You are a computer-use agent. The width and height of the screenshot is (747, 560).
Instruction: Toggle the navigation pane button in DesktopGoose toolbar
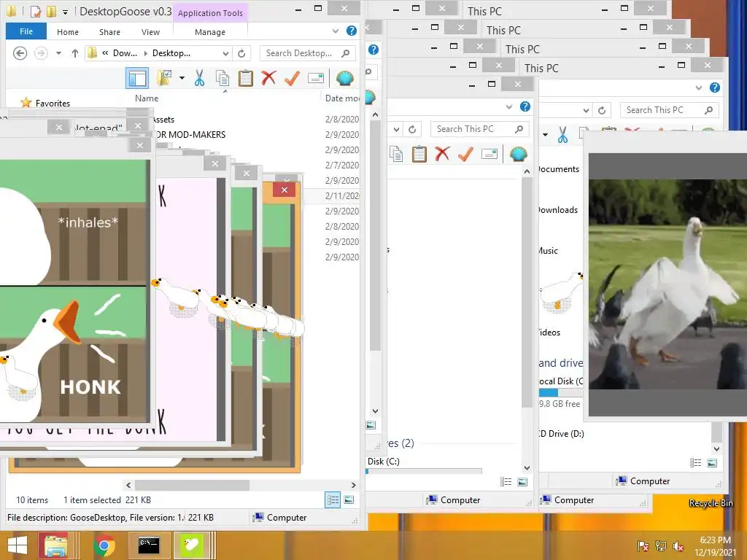point(137,78)
